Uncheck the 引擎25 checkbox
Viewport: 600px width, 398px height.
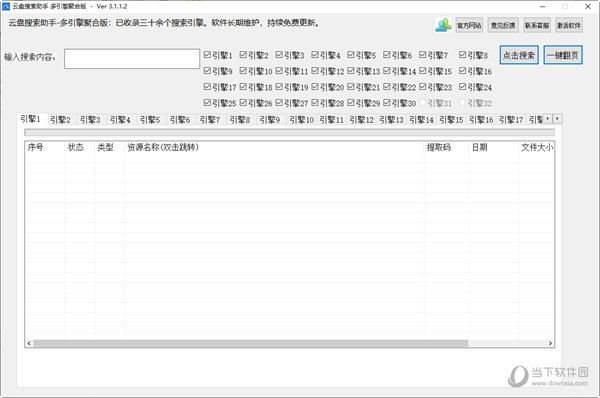207,103
